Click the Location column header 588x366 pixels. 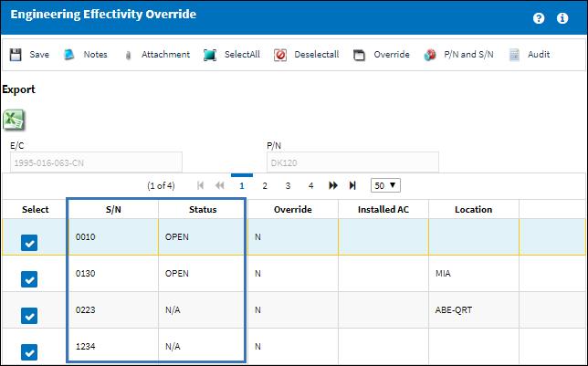[x=473, y=210]
